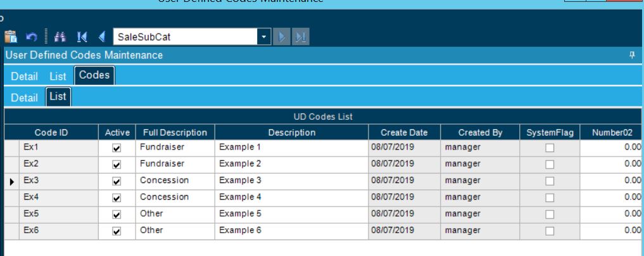The height and width of the screenshot is (256, 644).
Task: Click Other full description in Ex5 row
Action: (x=175, y=215)
